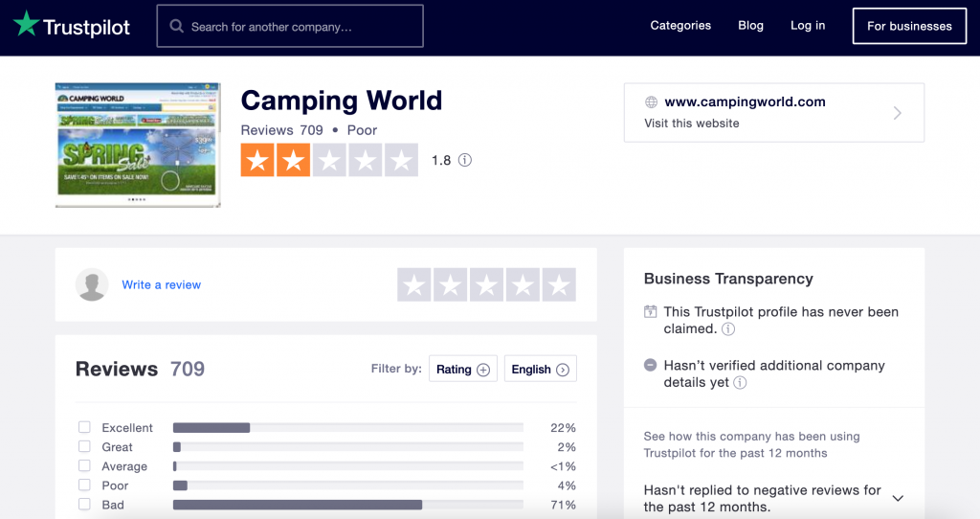The width and height of the screenshot is (980, 519).
Task: Go to Blog in top navigation
Action: coord(750,26)
